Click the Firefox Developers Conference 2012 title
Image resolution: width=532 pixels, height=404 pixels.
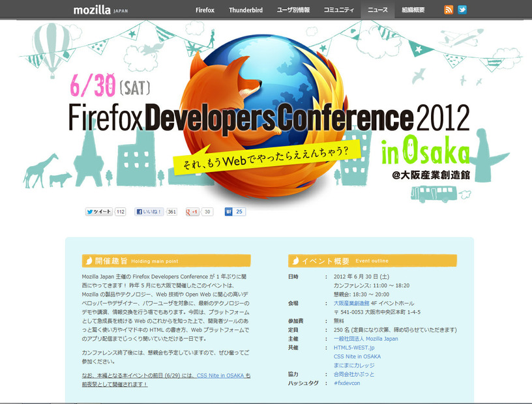pos(269,118)
